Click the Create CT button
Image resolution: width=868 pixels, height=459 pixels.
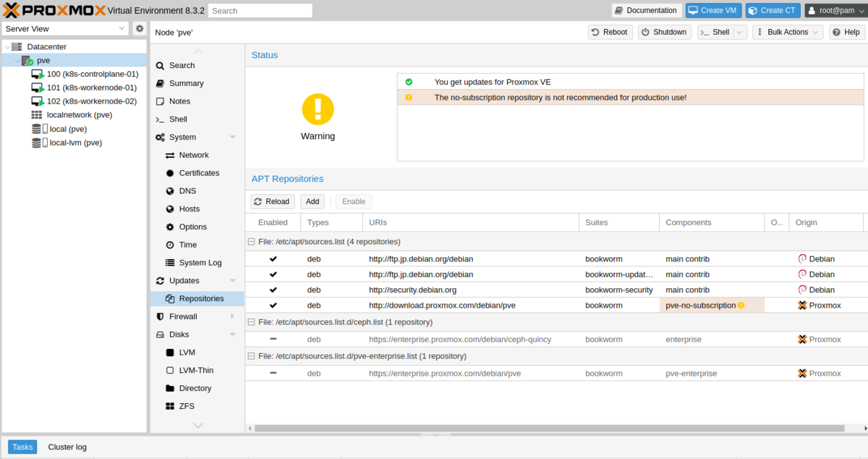pos(773,10)
